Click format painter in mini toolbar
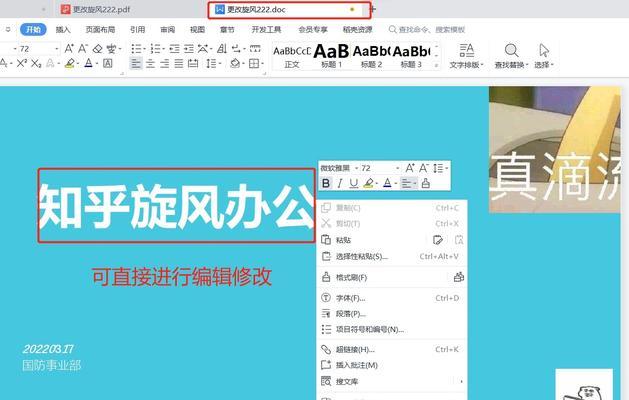Image resolution: width=629 pixels, height=400 pixels. click(426, 183)
